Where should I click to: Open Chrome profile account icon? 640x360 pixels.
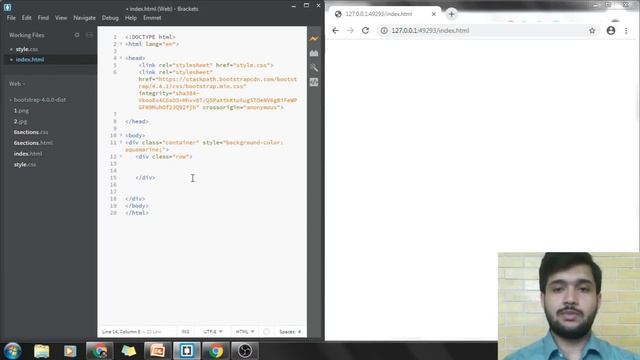coord(611,30)
